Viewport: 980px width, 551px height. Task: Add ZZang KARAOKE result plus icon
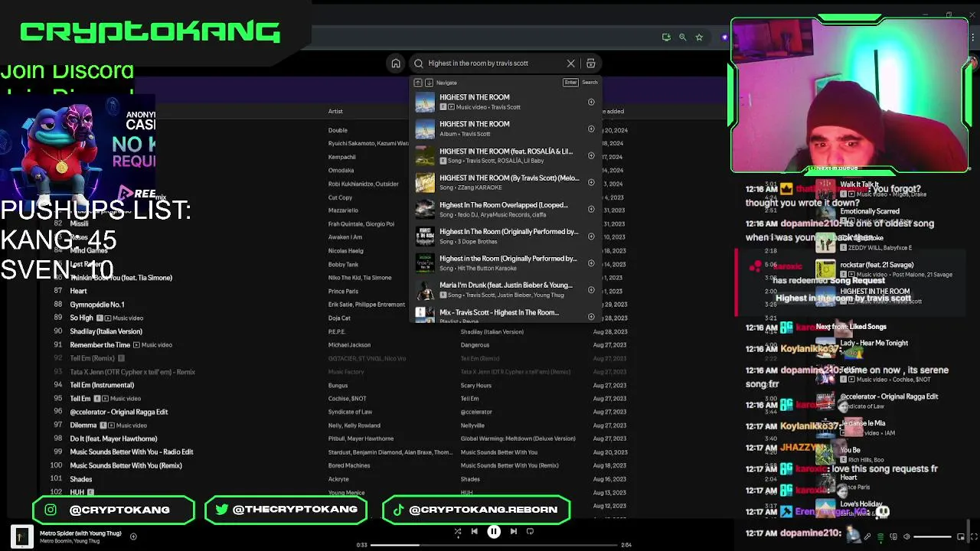[x=591, y=182]
